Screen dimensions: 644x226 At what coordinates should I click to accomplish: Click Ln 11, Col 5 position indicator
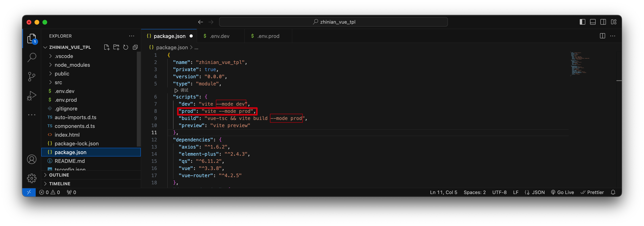(x=444, y=192)
